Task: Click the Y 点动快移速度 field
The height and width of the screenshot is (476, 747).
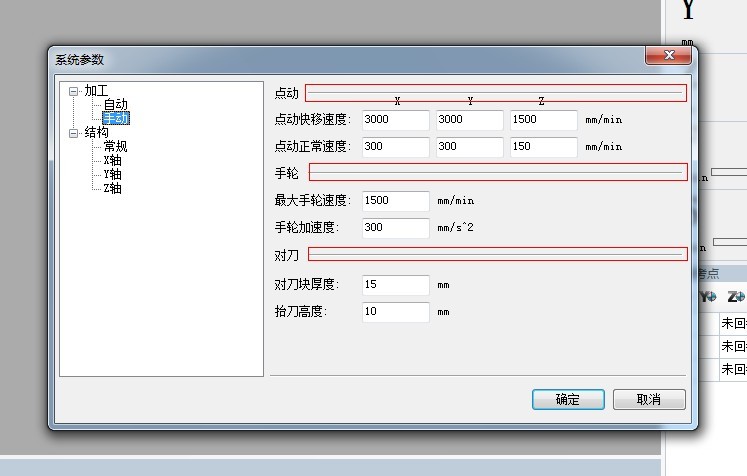Action: coord(469,120)
